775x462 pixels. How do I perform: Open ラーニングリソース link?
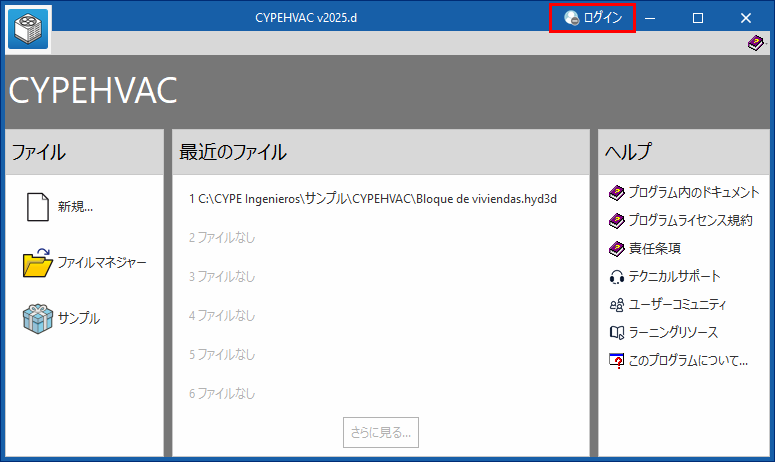point(673,333)
